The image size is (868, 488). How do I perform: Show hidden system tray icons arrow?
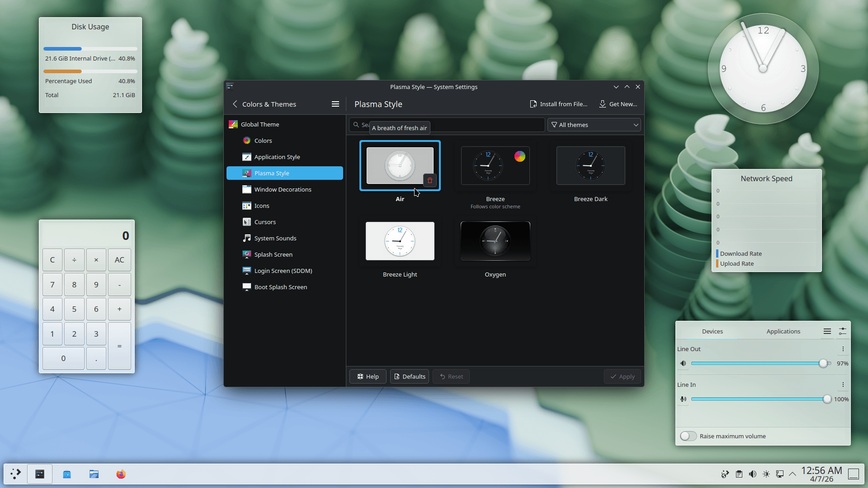click(x=793, y=474)
